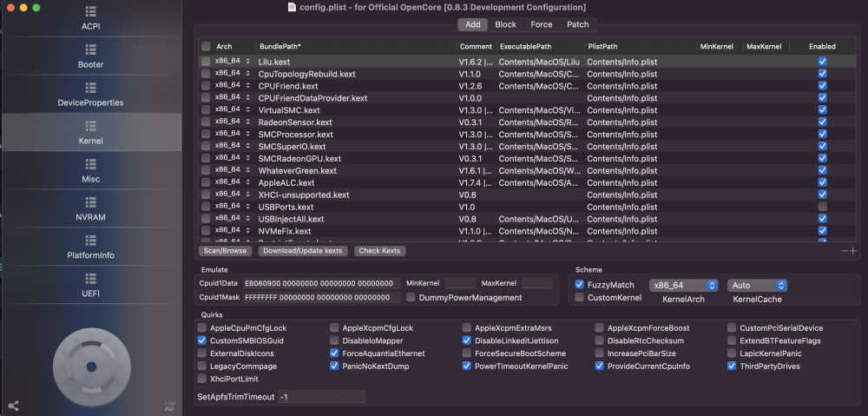The image size is (868, 416).
Task: Click the minus button to remove kext row
Action: coord(845,252)
